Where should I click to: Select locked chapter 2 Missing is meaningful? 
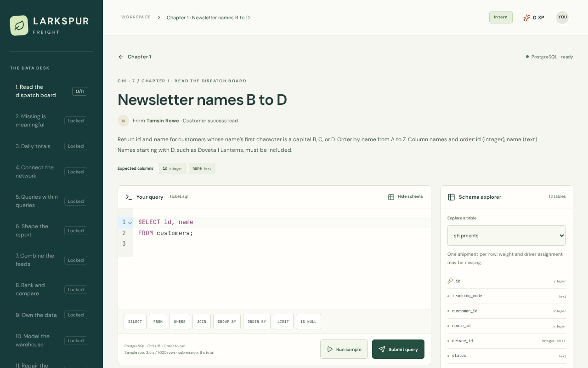(51, 121)
